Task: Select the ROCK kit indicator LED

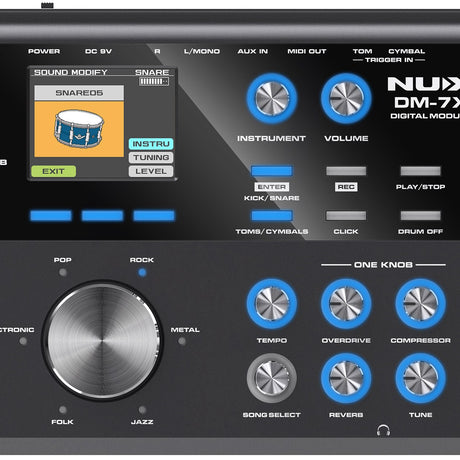Action: (142, 272)
